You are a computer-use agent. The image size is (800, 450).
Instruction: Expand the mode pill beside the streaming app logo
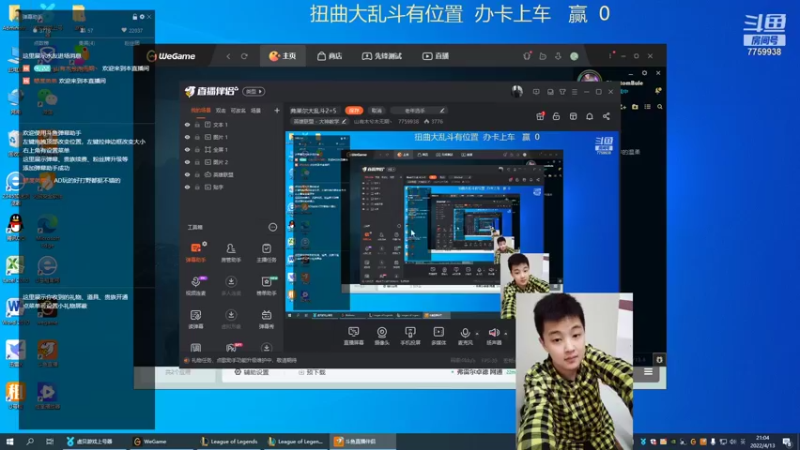(x=254, y=91)
